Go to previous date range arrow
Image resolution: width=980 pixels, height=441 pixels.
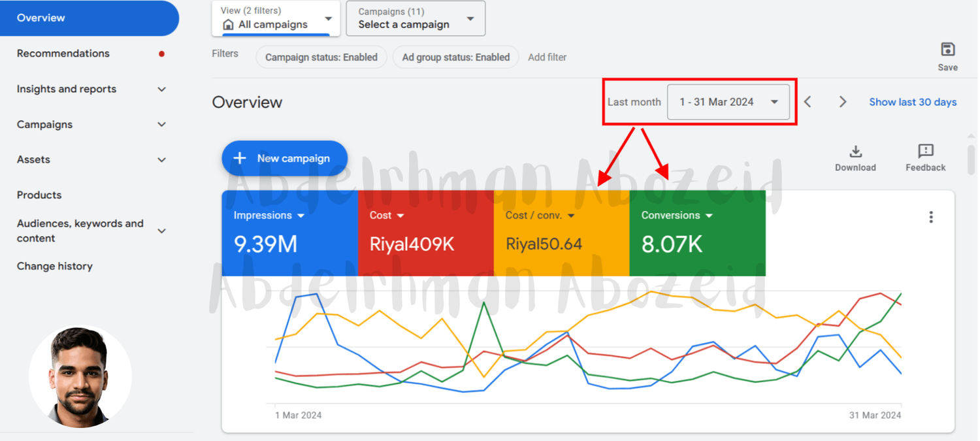pyautogui.click(x=808, y=102)
